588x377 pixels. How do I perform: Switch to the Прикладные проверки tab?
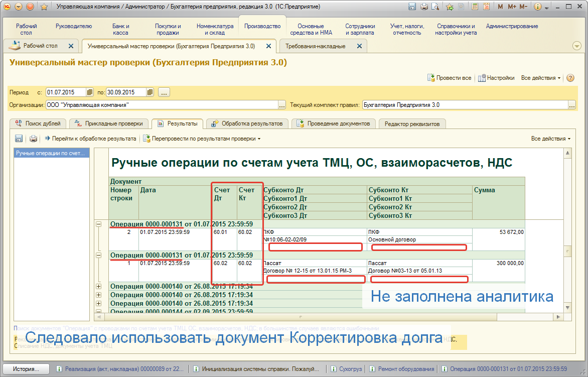pyautogui.click(x=109, y=123)
